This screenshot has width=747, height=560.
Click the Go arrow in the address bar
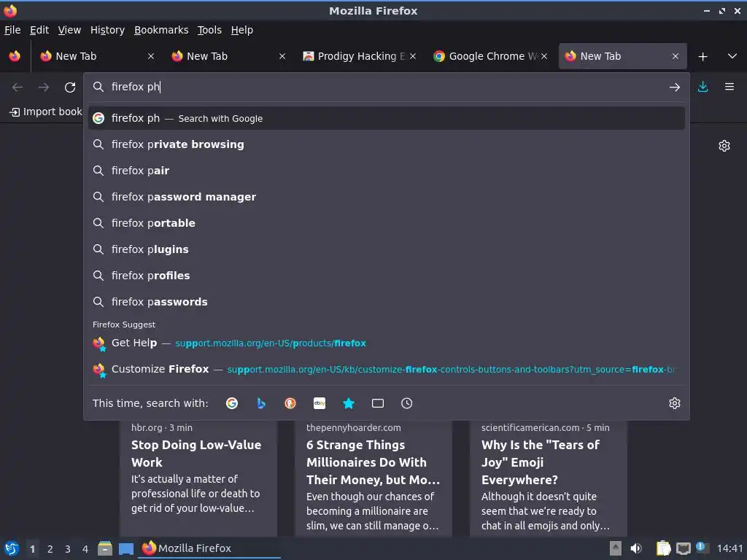(674, 87)
